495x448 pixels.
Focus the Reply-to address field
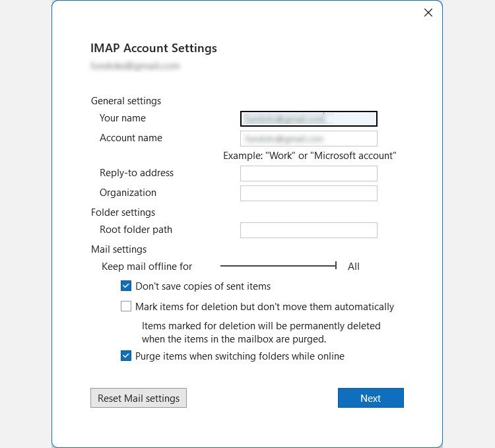click(309, 174)
